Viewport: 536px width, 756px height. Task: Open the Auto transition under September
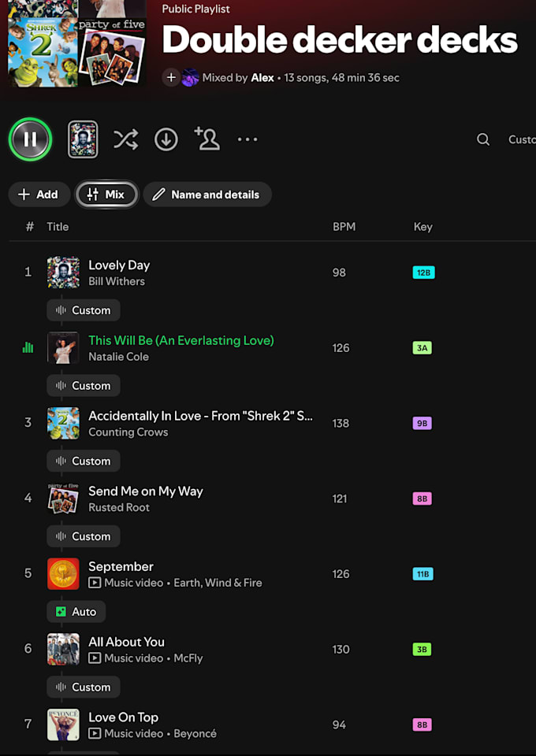point(76,611)
